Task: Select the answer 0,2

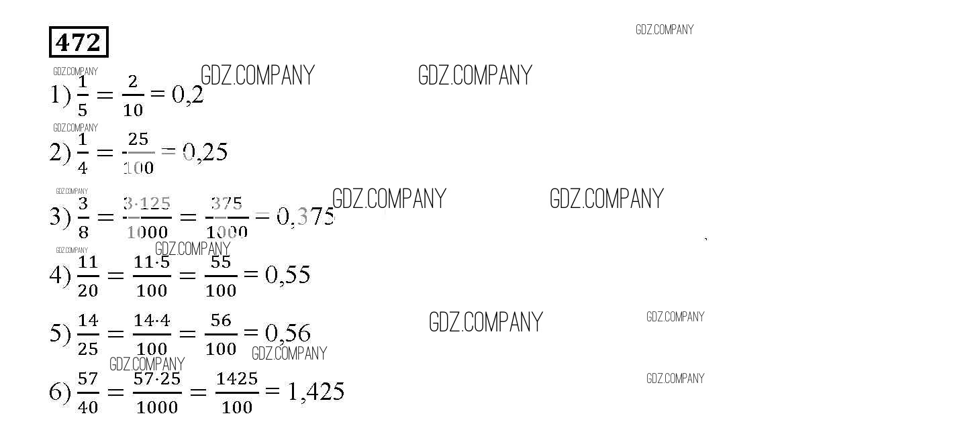Action: point(187,95)
